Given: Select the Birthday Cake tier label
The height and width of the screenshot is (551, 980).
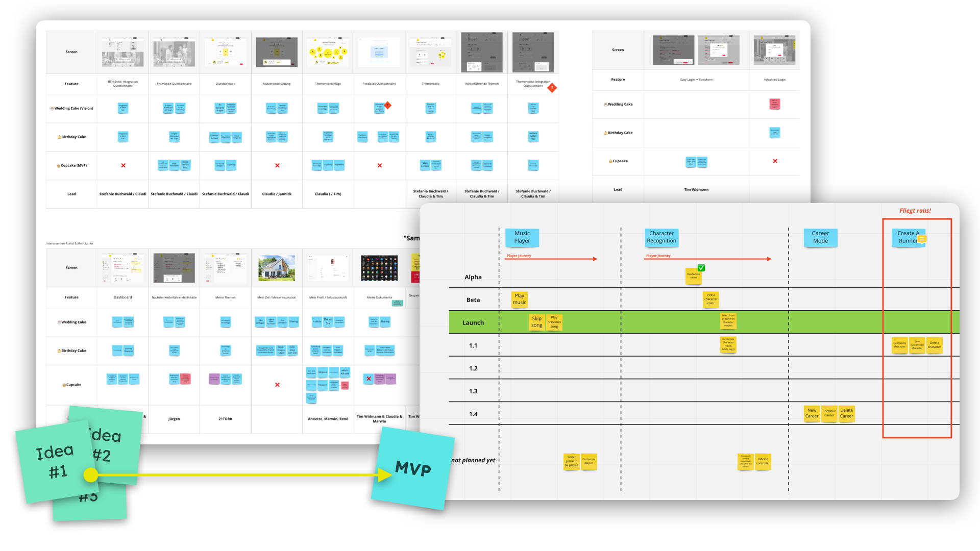Looking at the screenshot, I should pos(71,137).
